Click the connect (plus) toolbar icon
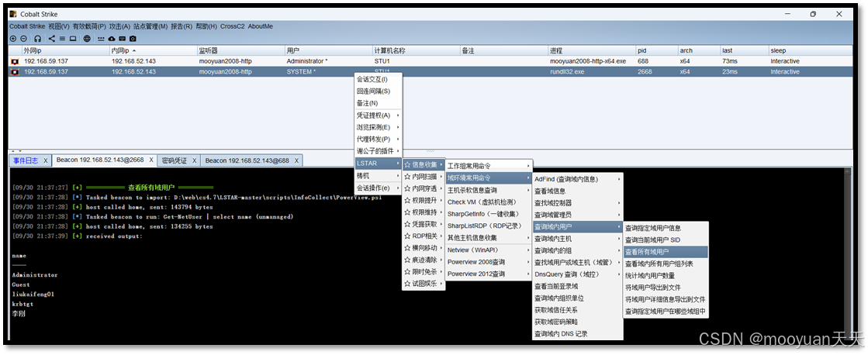 (13, 39)
